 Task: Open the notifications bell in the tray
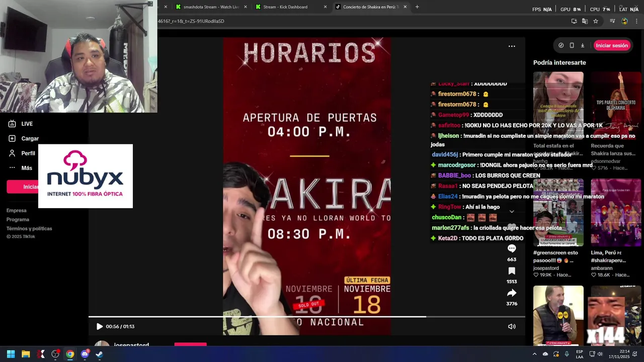pyautogui.click(x=635, y=354)
